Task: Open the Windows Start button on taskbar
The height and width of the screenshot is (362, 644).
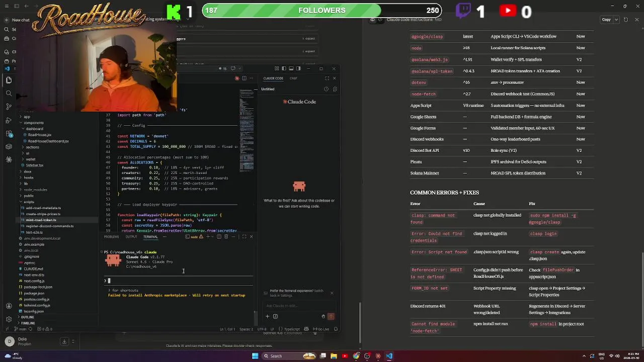Action: [255, 356]
